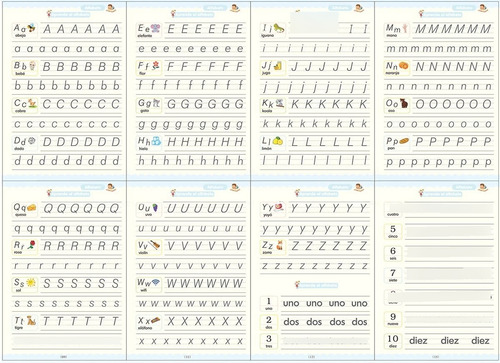The image size is (500, 363).
Task: Select the iguana icon beside Ii
Action: tap(279, 28)
